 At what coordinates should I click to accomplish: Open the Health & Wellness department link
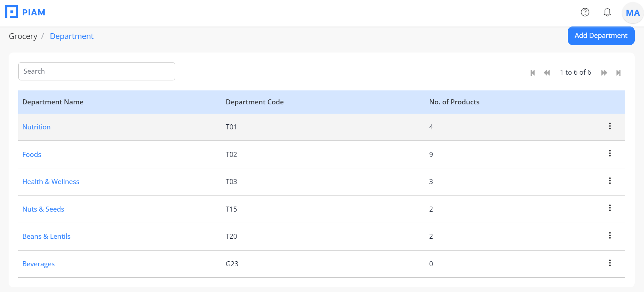tap(51, 182)
